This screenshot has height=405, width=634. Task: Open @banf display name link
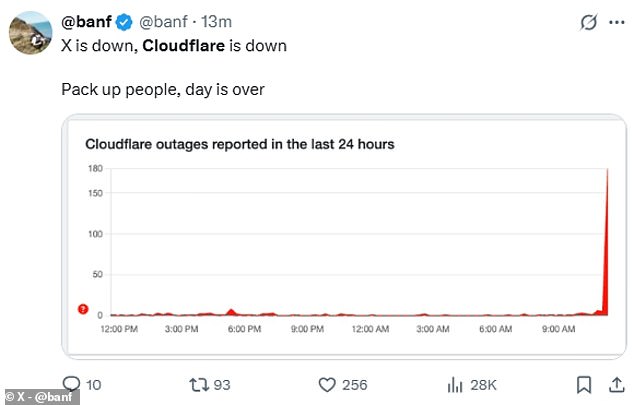coord(86,22)
